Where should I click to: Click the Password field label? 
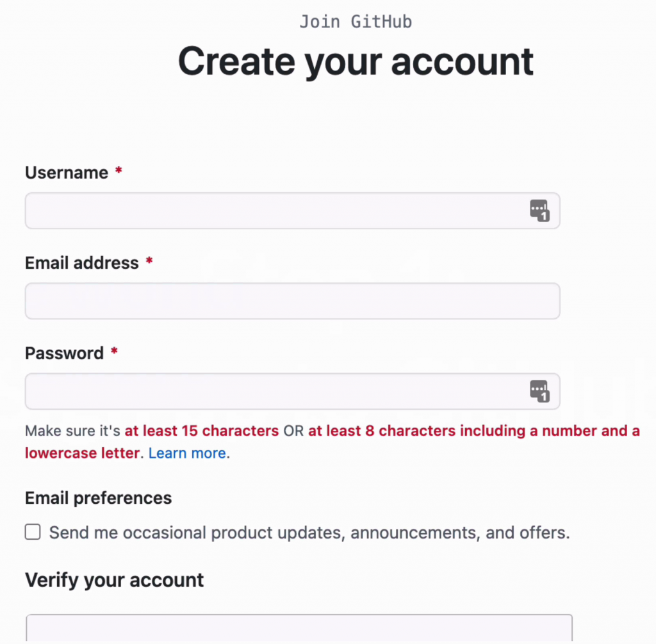(x=64, y=353)
